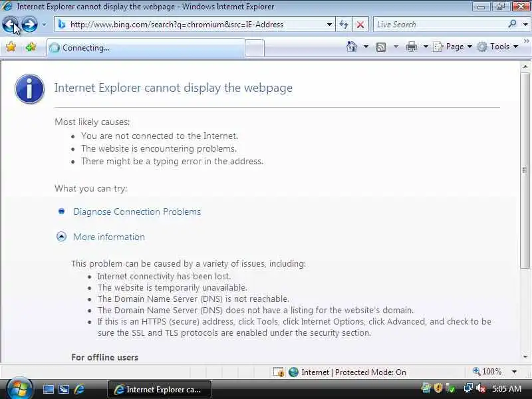532x399 pixels.
Task: Launch Internet Explorer from quick launch
Action: (79, 389)
